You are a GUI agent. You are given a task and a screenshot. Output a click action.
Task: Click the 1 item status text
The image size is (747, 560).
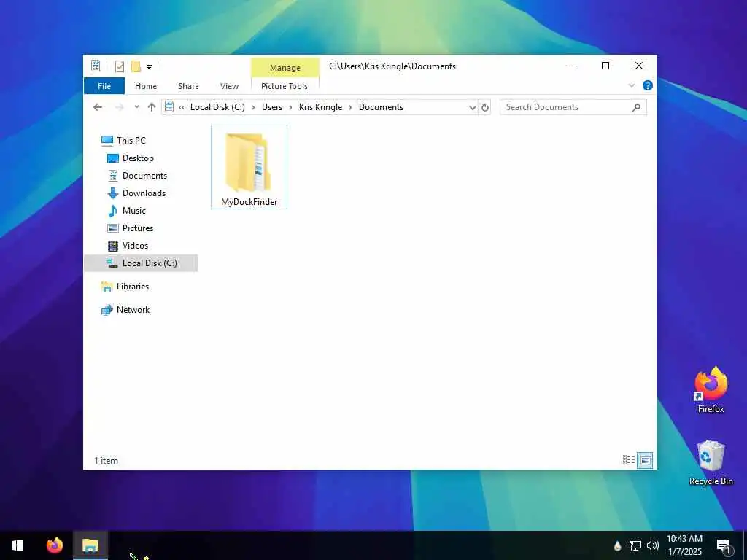point(106,461)
